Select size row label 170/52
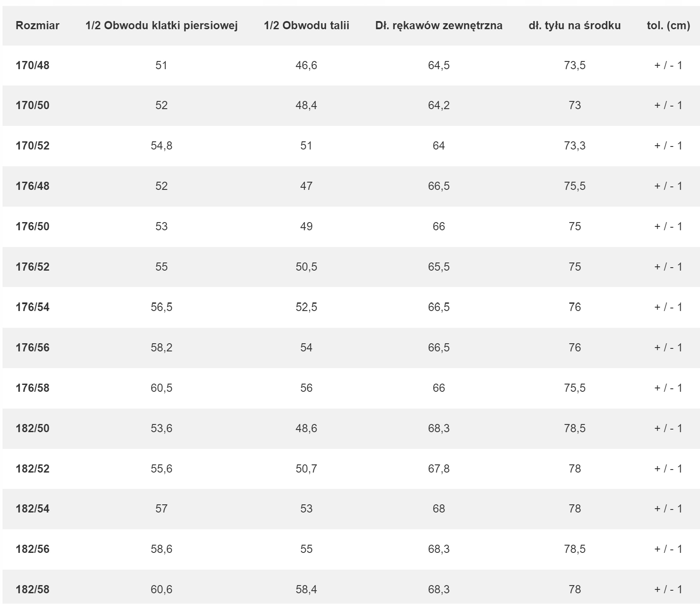Image resolution: width=700 pixels, height=604 pixels. click(x=33, y=146)
